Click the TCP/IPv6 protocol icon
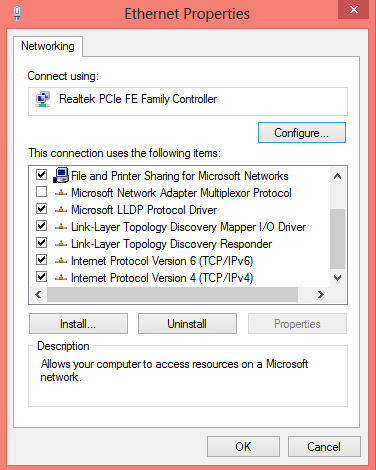This screenshot has width=376, height=470. point(61,261)
